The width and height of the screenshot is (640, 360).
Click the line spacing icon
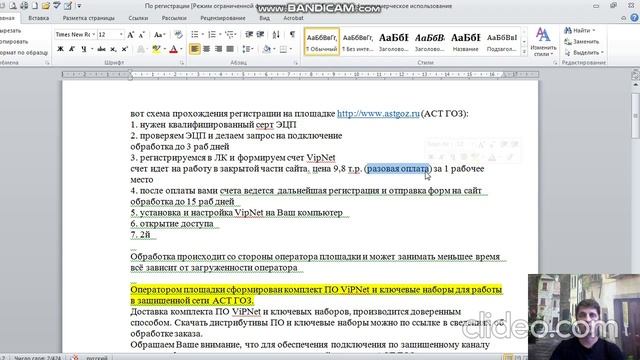point(246,49)
